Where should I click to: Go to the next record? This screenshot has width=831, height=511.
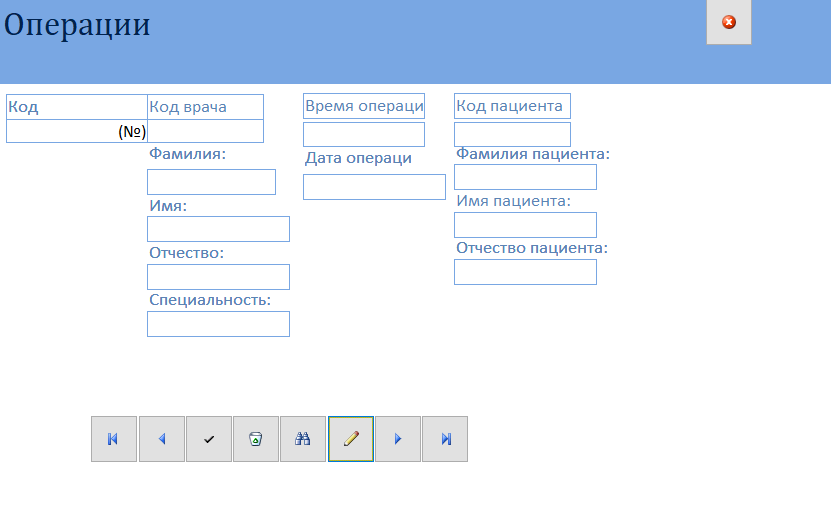(x=398, y=439)
